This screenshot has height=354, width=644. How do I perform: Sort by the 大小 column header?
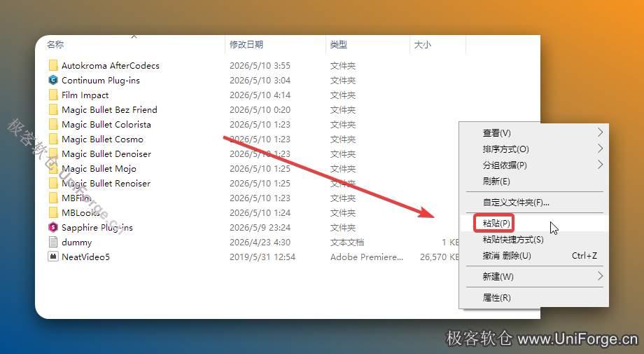423,44
